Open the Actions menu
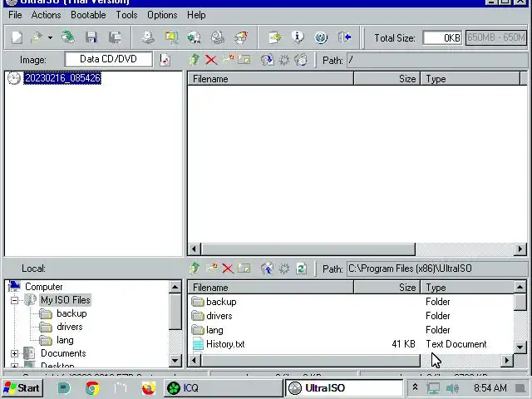The image size is (532, 399). coord(47,15)
